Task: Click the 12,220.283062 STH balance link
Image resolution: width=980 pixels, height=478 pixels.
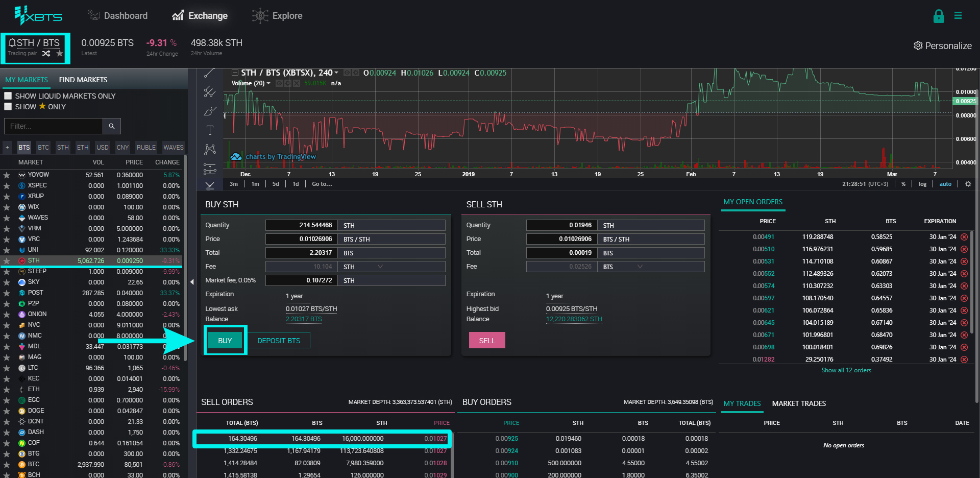Action: coord(574,319)
